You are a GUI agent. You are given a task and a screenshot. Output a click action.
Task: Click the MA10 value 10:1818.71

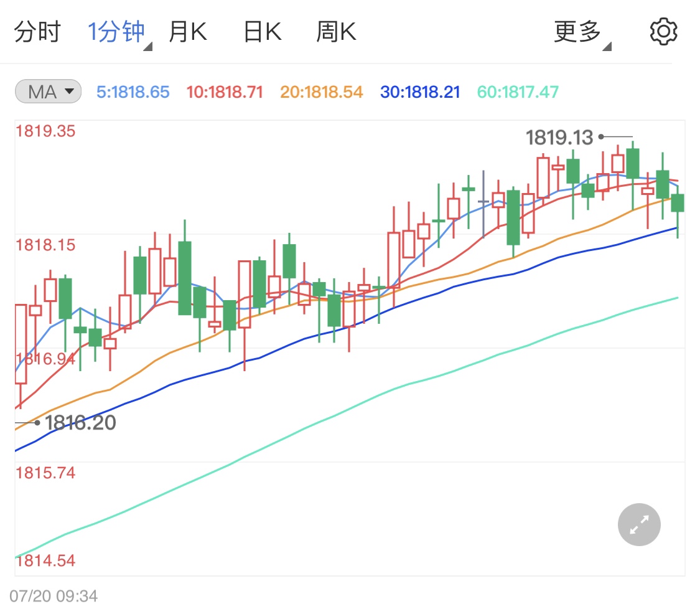(x=225, y=92)
